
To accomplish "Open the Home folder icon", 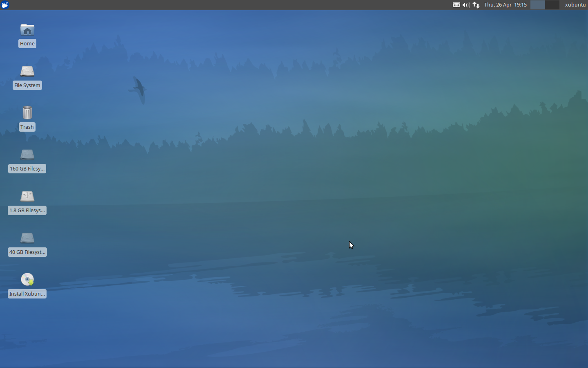I will pos(27,30).
